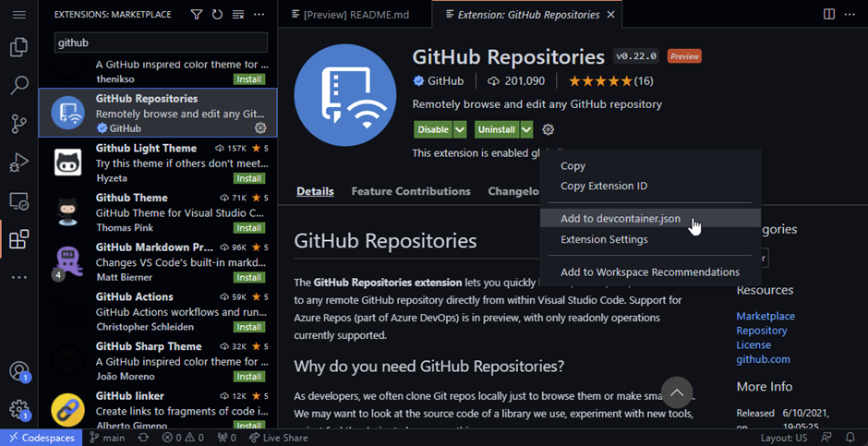Filter extensions with the funnel icon

(196, 15)
